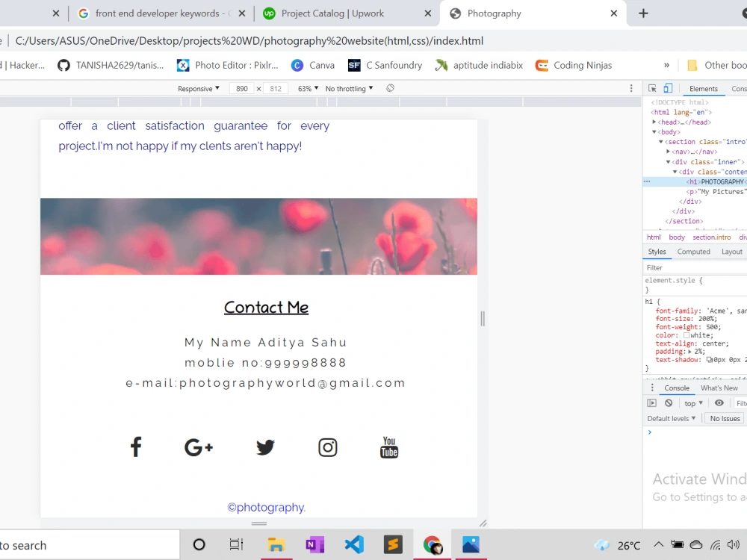
Task: Expand the nav element node
Action: [x=668, y=152]
